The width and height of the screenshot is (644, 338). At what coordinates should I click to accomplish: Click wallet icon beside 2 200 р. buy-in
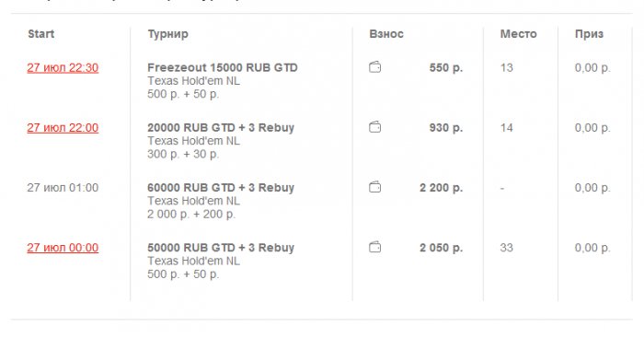click(x=375, y=187)
